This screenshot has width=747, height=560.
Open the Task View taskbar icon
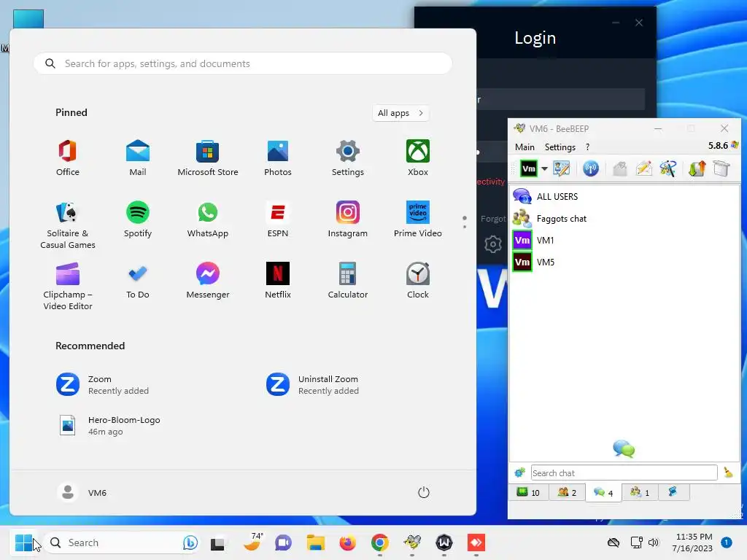tap(217, 542)
